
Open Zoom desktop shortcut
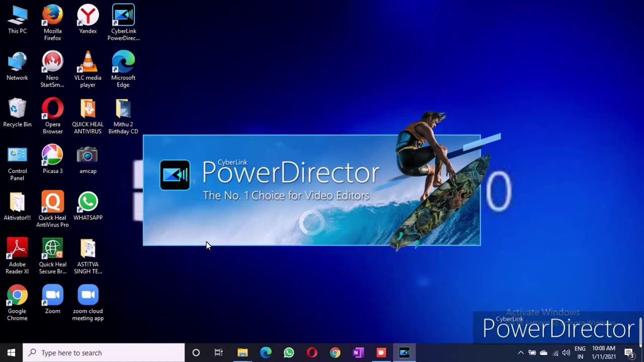coord(52,300)
